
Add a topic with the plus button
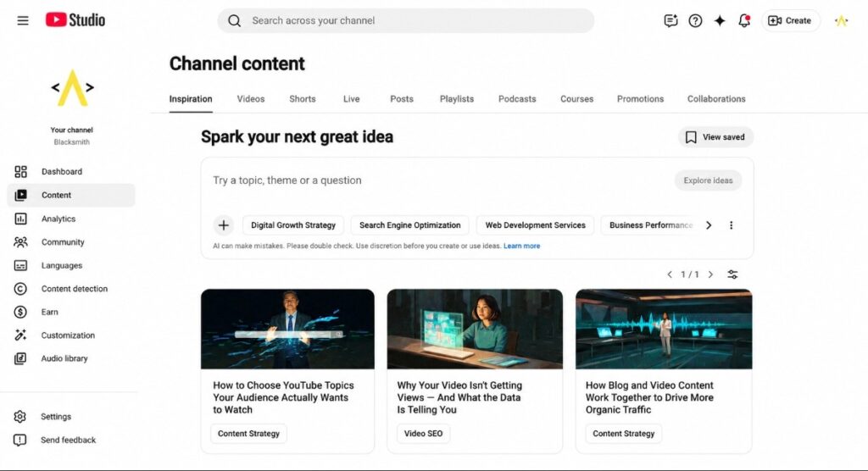coord(224,225)
